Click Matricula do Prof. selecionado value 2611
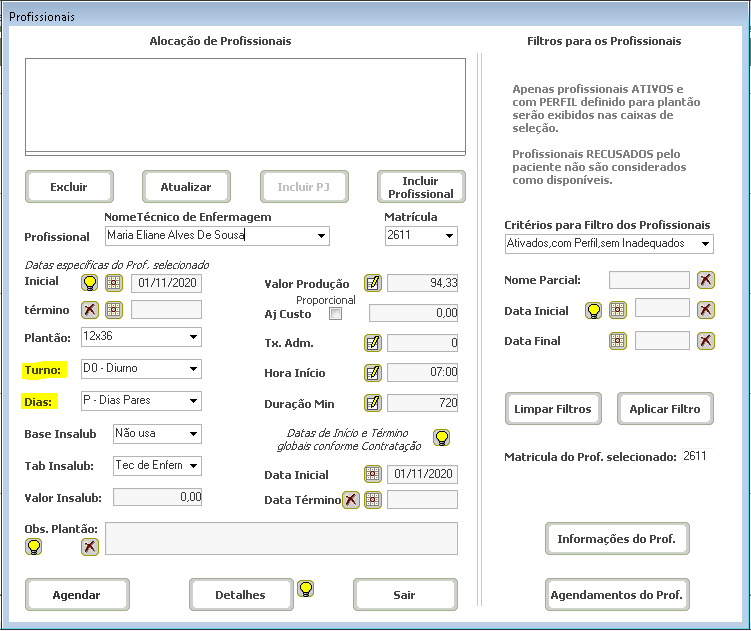The image size is (751, 631). [x=695, y=456]
